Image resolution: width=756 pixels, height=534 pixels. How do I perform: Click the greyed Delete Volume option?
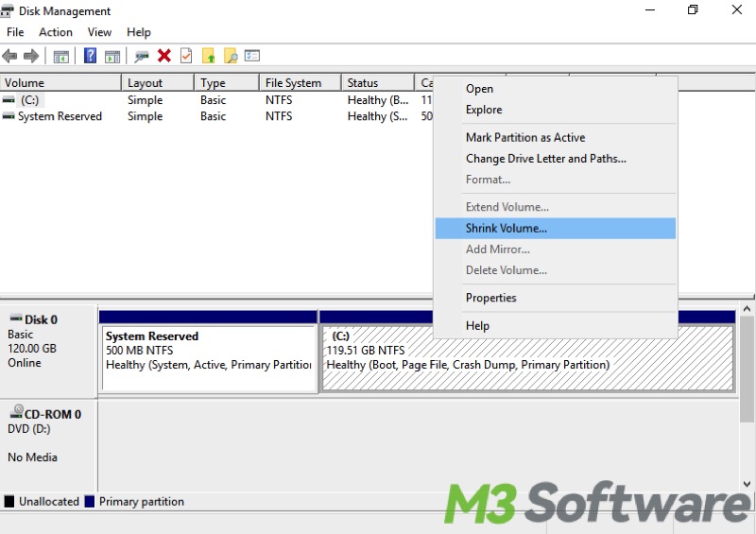[x=556, y=270]
